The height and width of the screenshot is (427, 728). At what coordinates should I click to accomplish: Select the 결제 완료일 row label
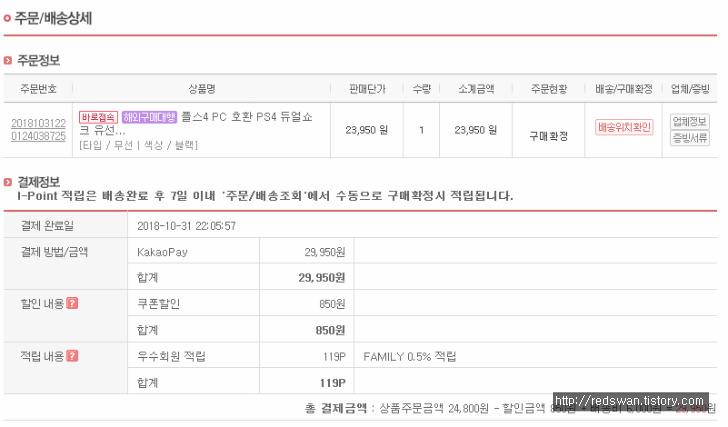click(47, 226)
